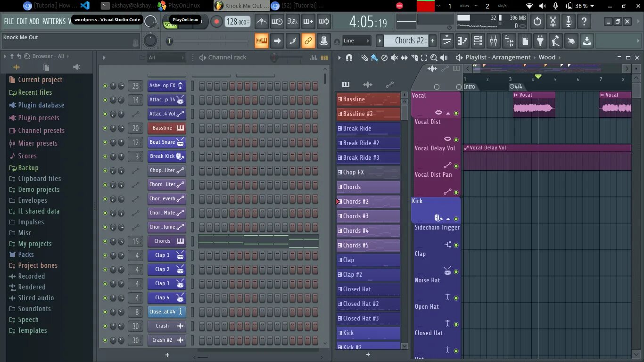This screenshot has width=644, height=362.
Task: Click the Intro timeline marker
Action: 470,87
